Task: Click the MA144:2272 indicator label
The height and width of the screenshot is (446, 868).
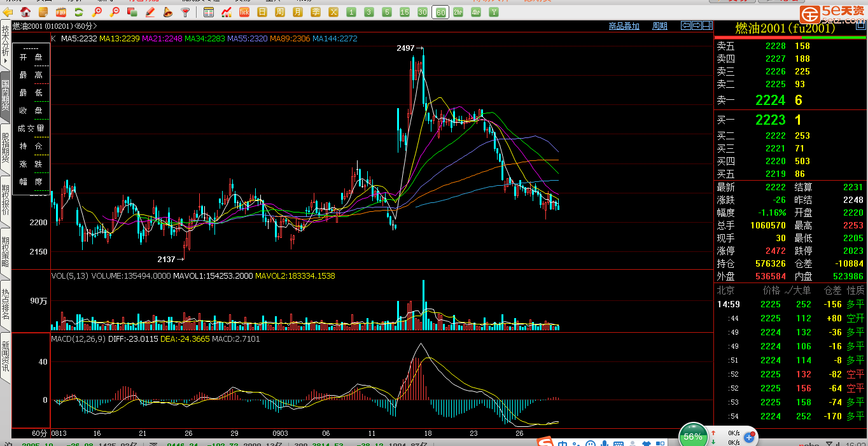Action: tap(335, 39)
